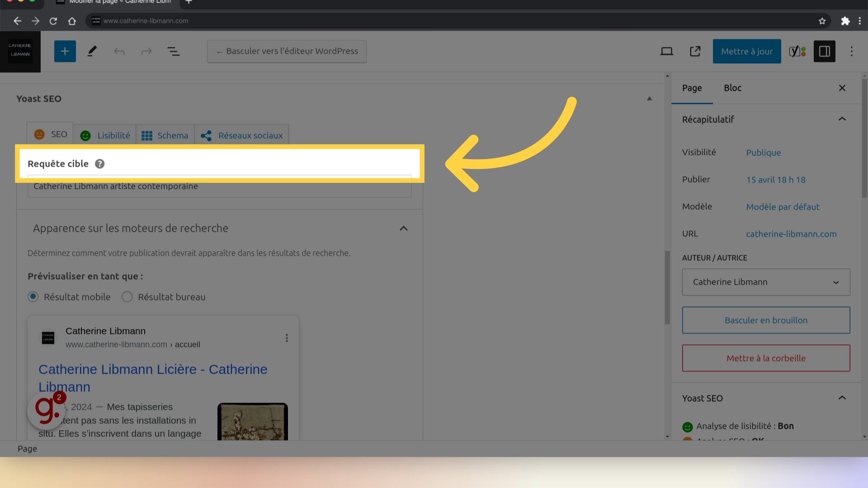Select the Résultat bureau radio button
The width and height of the screenshot is (868, 488).
pyautogui.click(x=127, y=297)
